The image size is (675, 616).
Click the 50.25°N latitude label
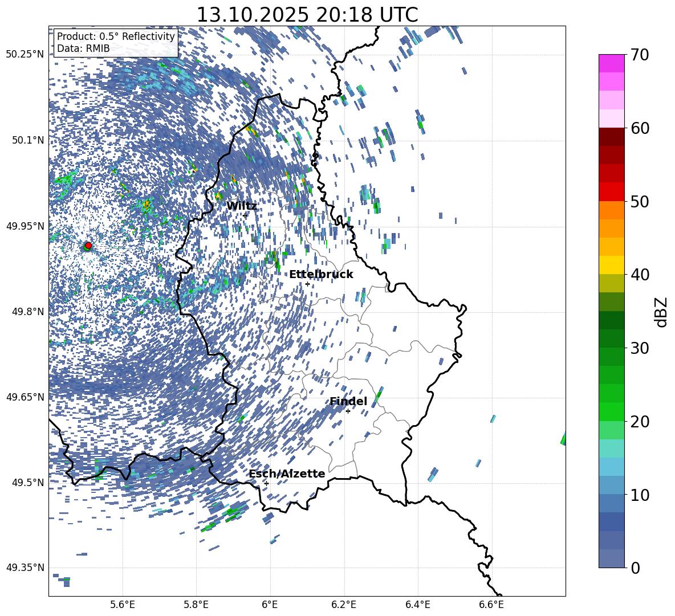(x=25, y=55)
